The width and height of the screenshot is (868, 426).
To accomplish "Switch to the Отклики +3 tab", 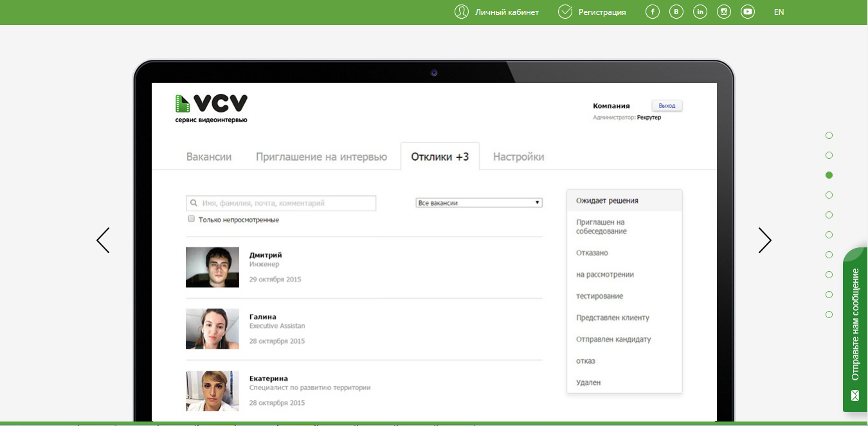I will (x=440, y=156).
